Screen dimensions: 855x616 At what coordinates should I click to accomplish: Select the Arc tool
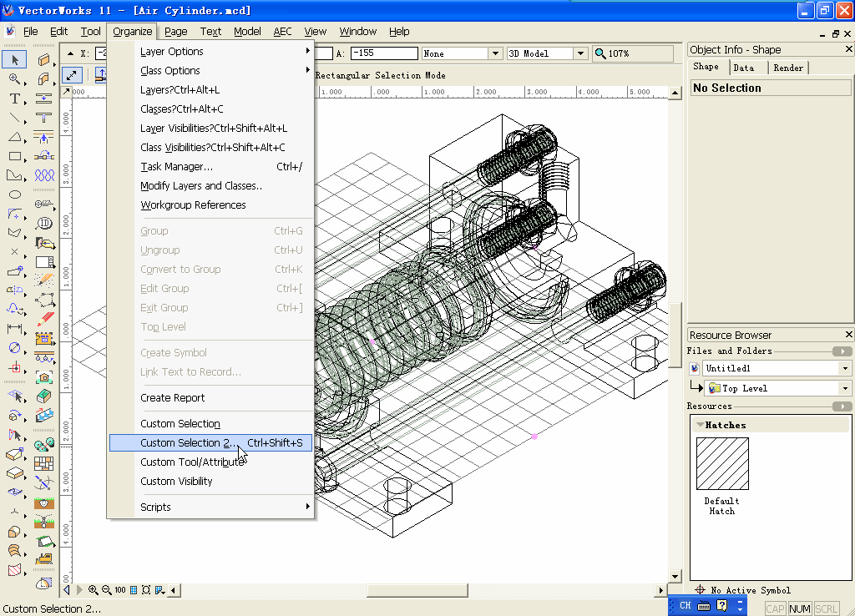15,137
